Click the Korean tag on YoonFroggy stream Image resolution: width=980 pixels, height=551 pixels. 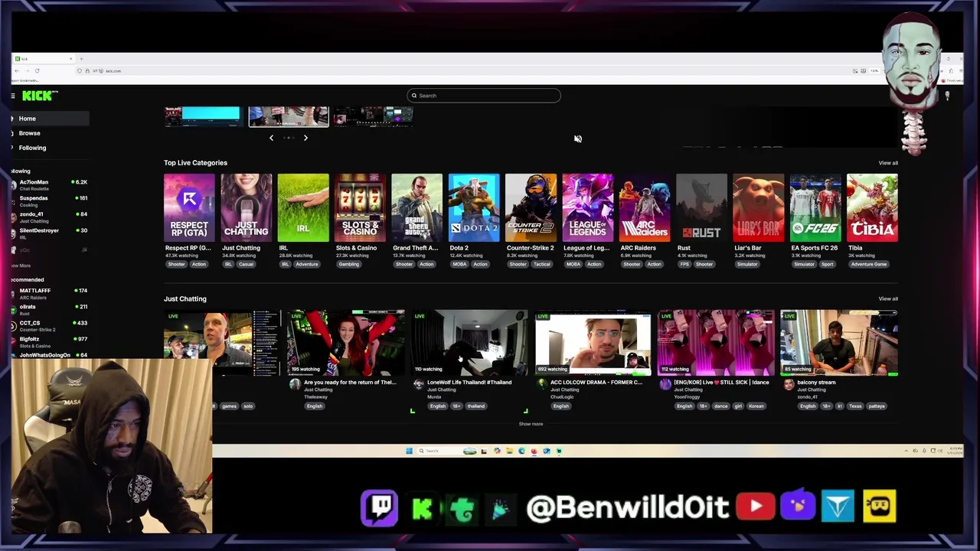756,406
